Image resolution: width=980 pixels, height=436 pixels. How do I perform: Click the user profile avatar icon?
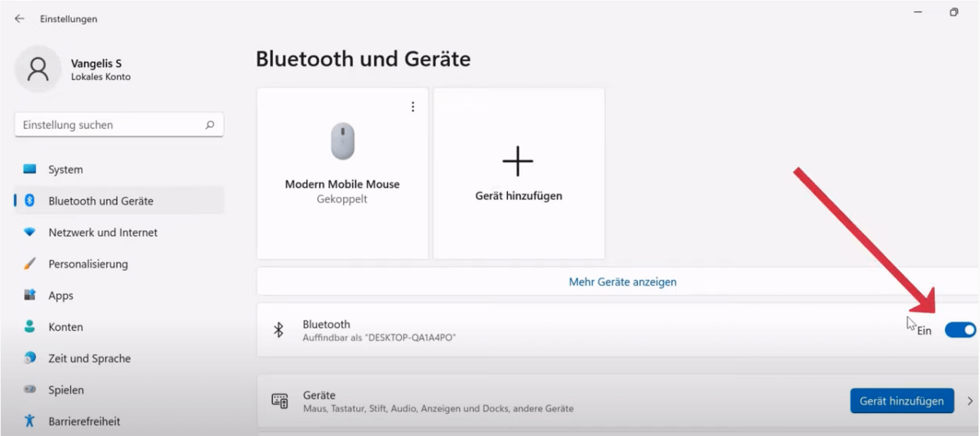click(38, 69)
